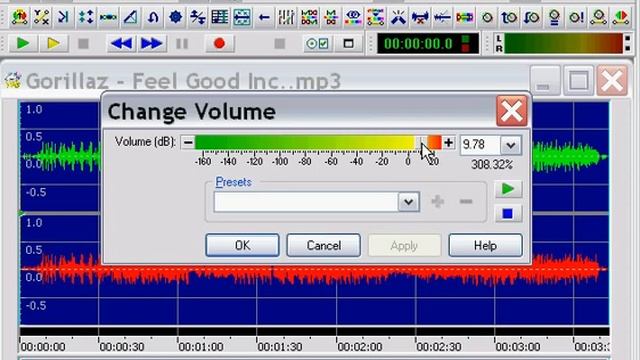Stop preview with blue square button
This screenshot has height=360, width=640.
[x=508, y=213]
